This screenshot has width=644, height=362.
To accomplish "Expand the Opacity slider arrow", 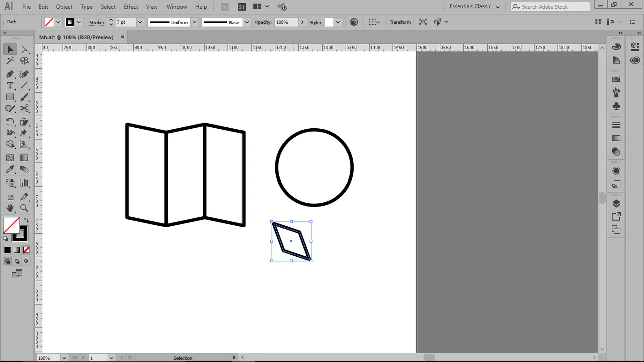I will (302, 22).
